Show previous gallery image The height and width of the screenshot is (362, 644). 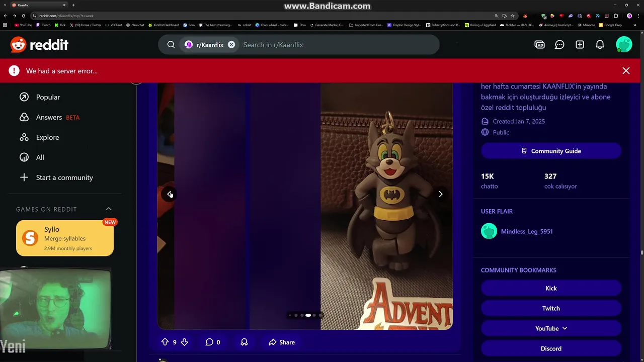click(x=170, y=194)
